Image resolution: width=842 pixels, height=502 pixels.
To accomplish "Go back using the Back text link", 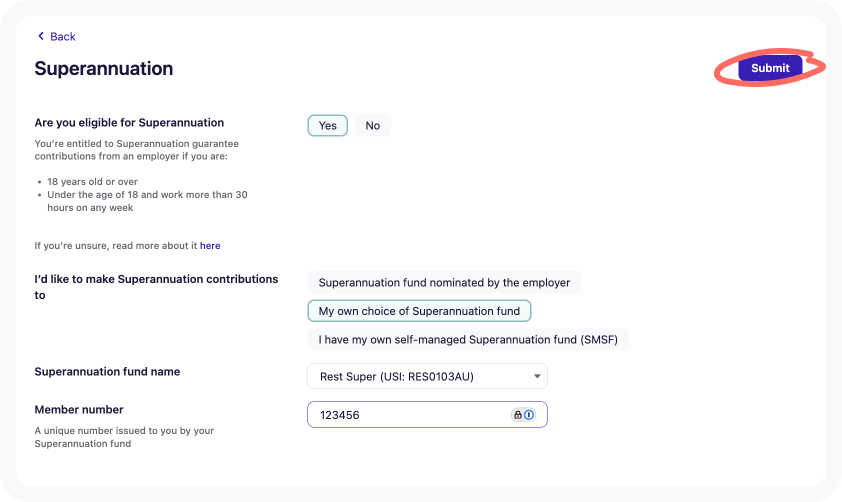I will (x=63, y=37).
